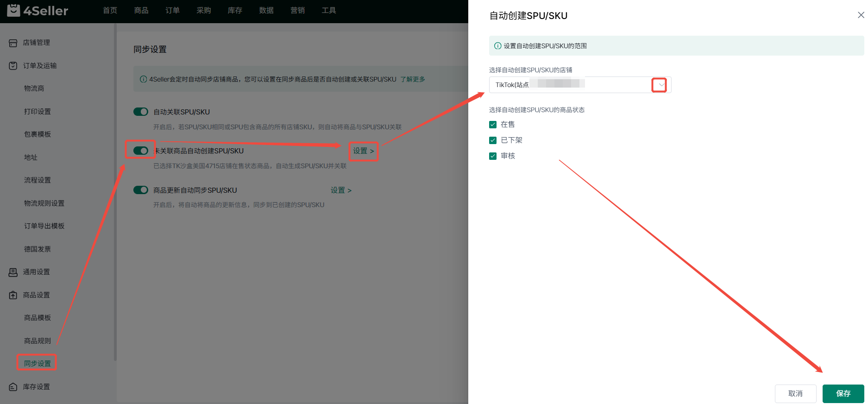Open 德国发票 in the sidebar

coord(38,249)
